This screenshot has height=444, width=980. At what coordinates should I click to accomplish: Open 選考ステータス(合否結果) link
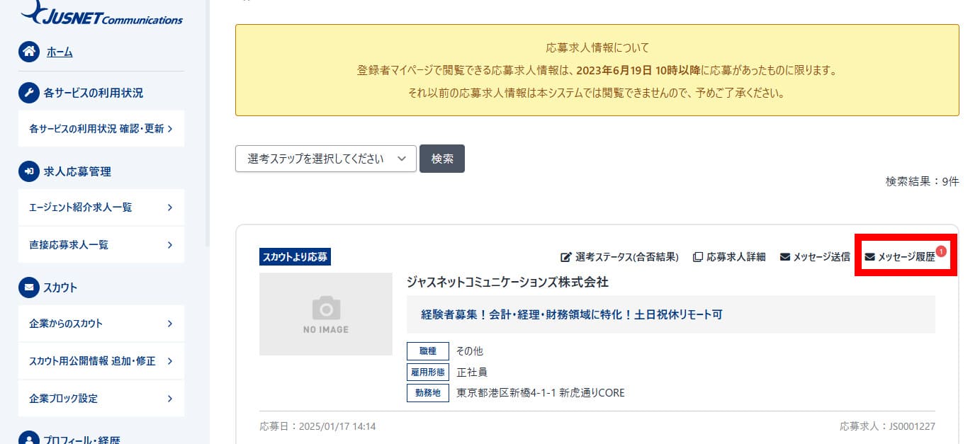tap(627, 257)
